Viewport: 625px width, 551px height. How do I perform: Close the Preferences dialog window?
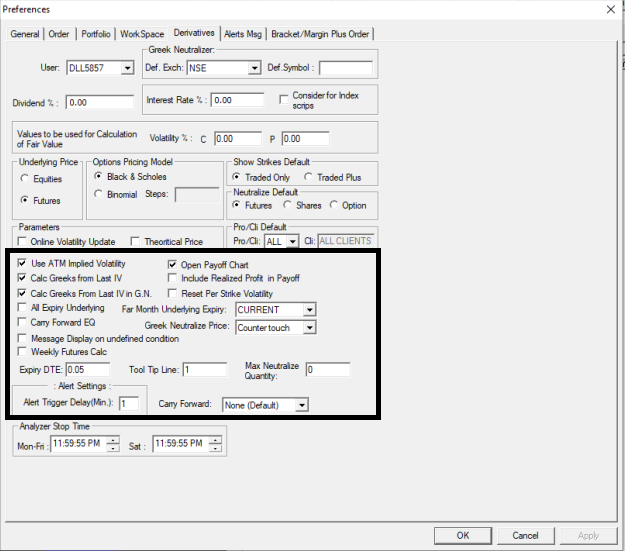tap(610, 10)
